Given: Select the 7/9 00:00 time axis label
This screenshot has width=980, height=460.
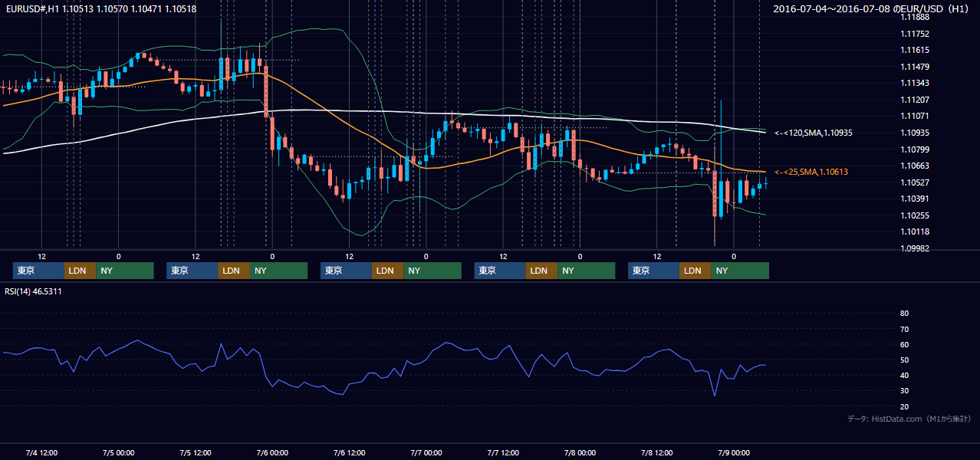Looking at the screenshot, I should pyautogui.click(x=733, y=452).
